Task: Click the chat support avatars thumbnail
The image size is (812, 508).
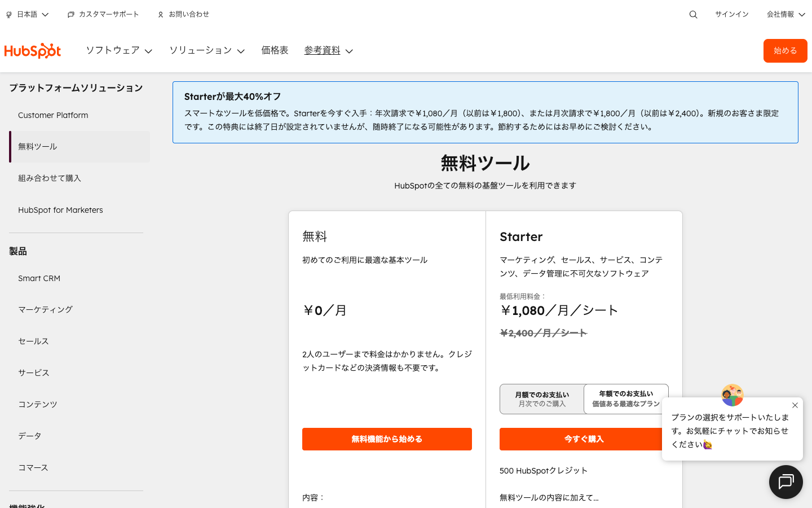Action: pos(732,395)
